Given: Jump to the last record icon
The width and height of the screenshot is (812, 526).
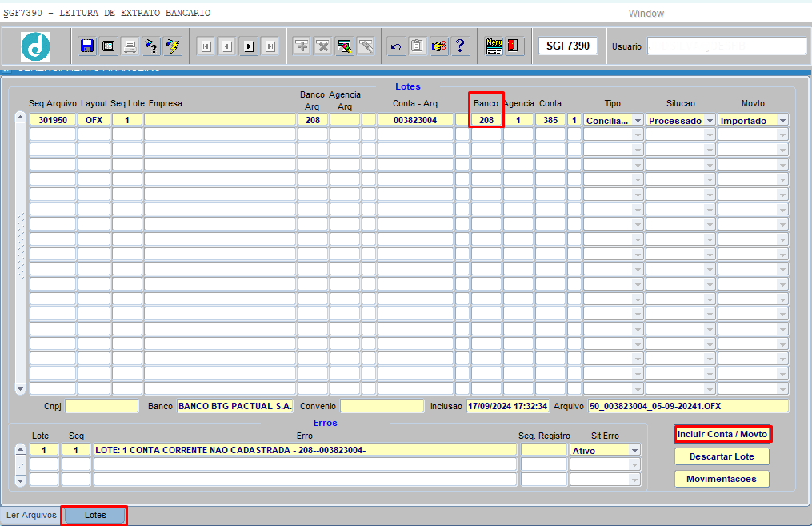Looking at the screenshot, I should coord(270,46).
